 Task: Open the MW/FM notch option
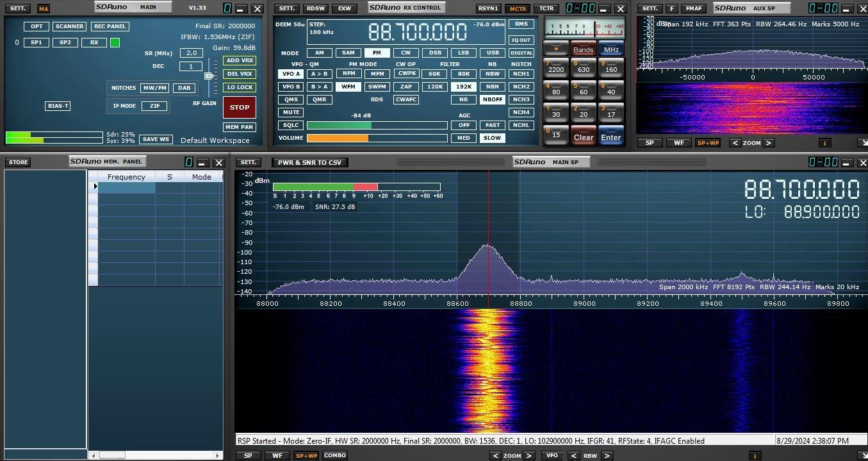[x=154, y=88]
